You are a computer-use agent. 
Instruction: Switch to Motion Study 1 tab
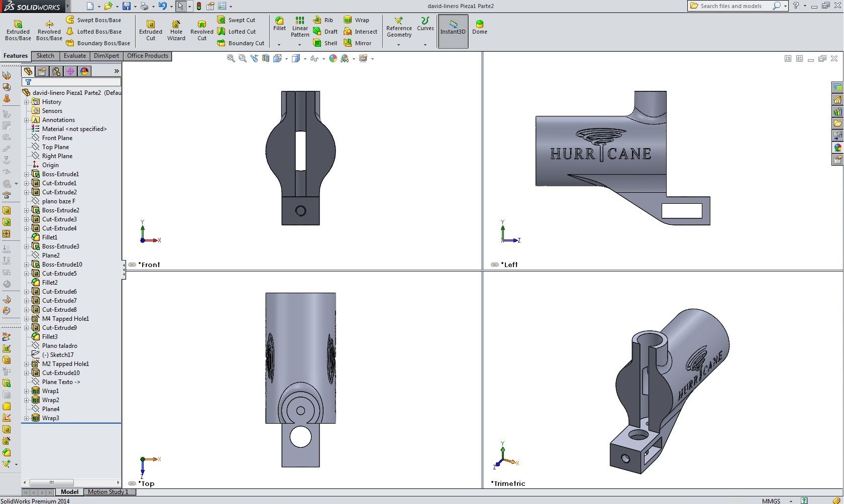(x=108, y=492)
